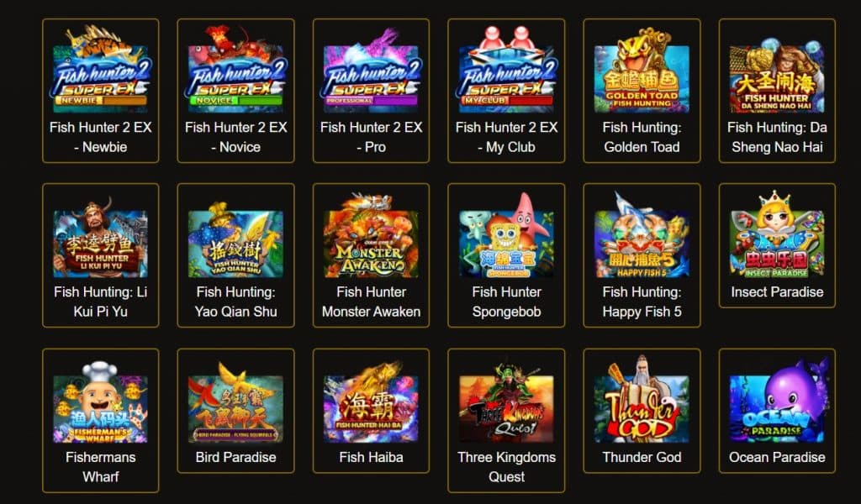Image resolution: width=861 pixels, height=504 pixels.
Task: Click the Spongebob fish hunter artwork
Action: click(x=506, y=235)
